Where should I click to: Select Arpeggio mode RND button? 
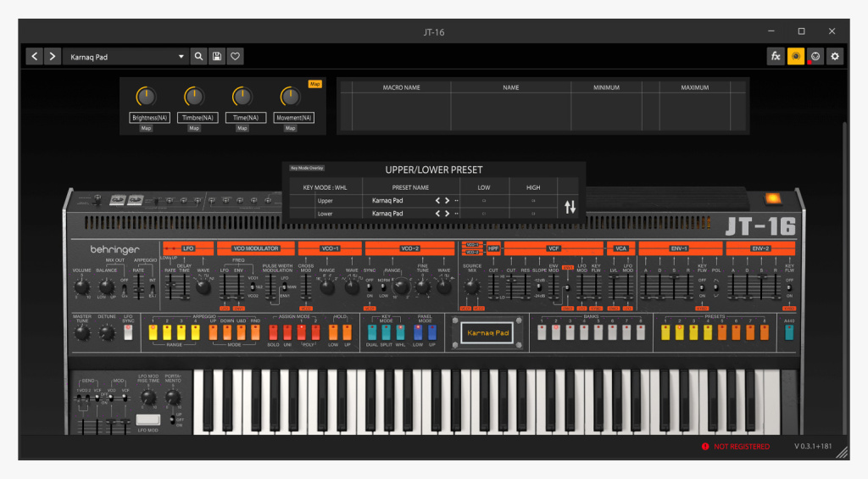coord(255,332)
